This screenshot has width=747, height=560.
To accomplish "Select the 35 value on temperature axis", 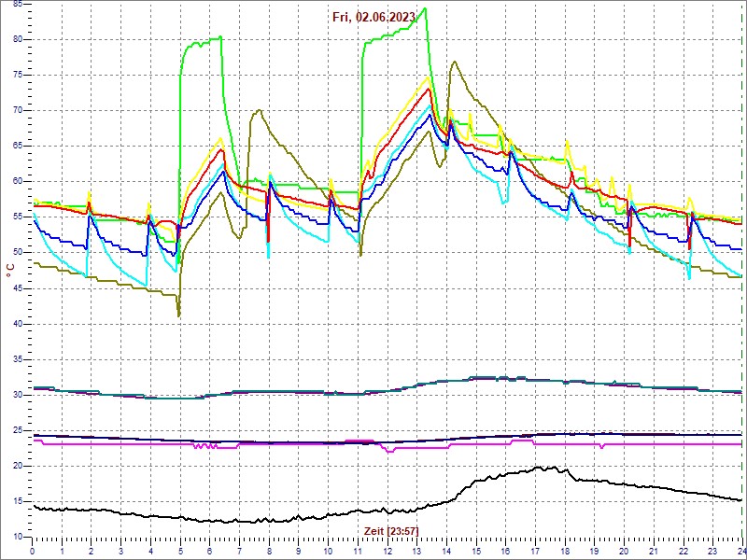I will pos(17,359).
